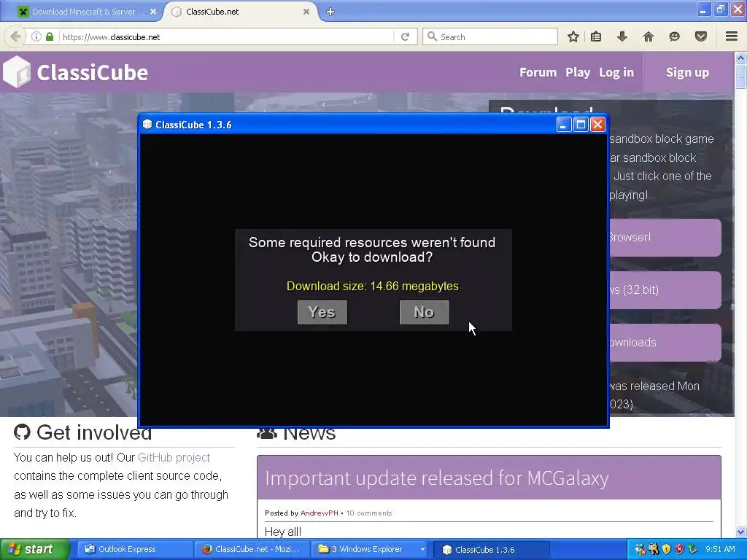Click the search box magnifier icon
This screenshot has height=560, width=747.
(432, 36)
